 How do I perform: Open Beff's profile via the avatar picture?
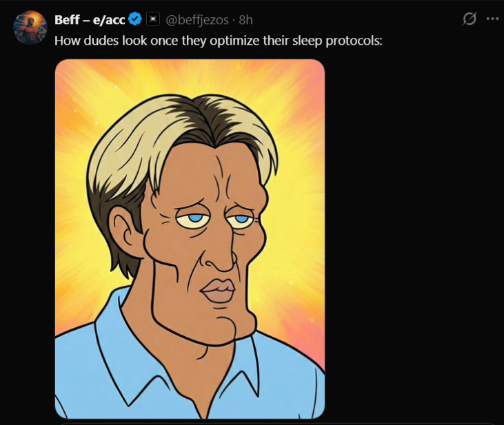[x=30, y=28]
